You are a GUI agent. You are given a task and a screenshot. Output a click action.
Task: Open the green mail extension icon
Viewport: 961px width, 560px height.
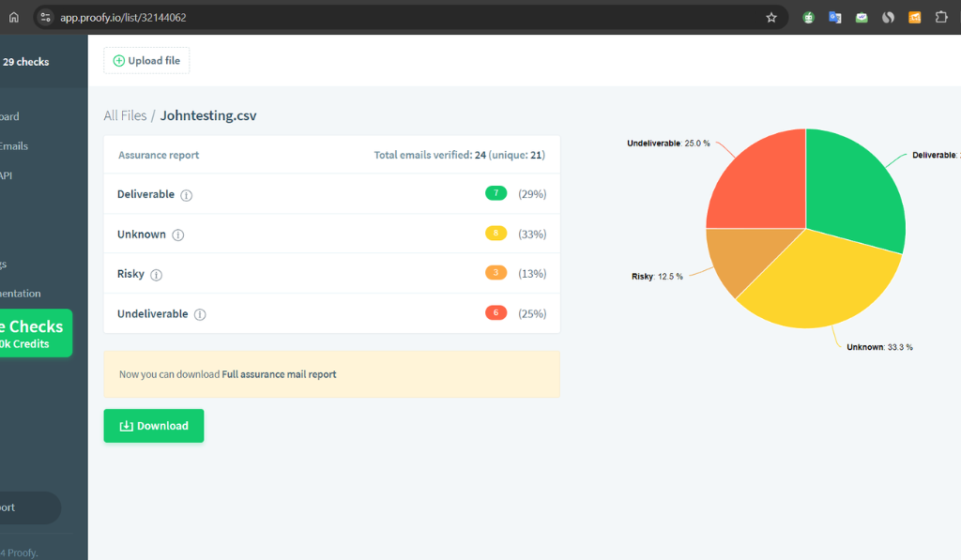862,17
